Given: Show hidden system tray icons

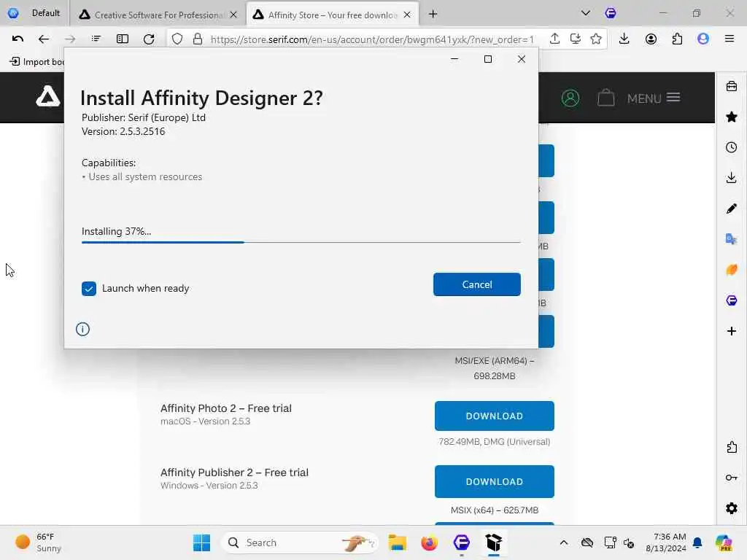Looking at the screenshot, I should tap(564, 542).
